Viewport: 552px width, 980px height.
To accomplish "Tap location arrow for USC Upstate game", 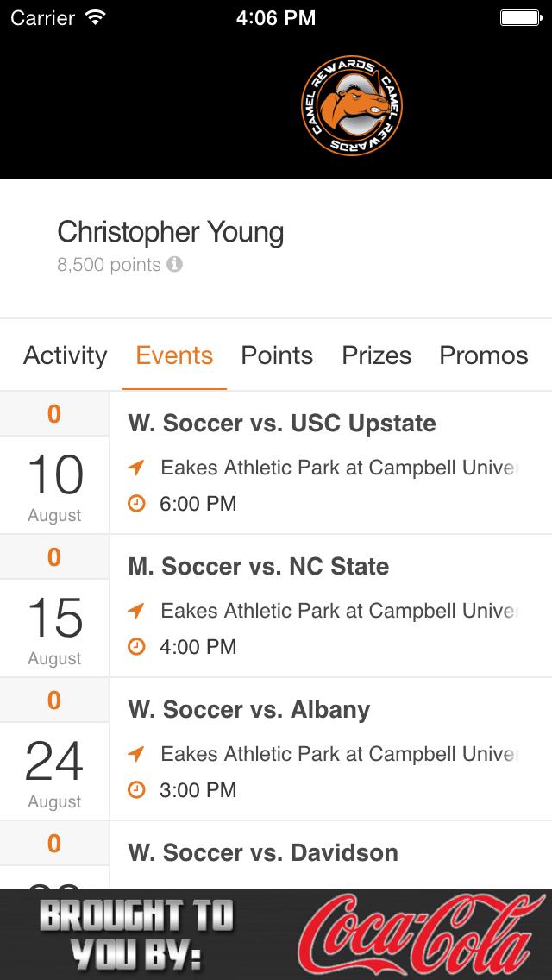I will pos(136,468).
